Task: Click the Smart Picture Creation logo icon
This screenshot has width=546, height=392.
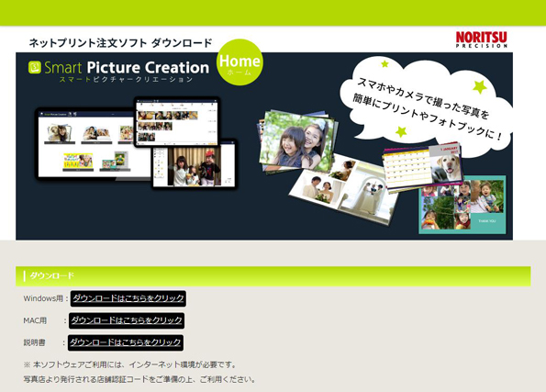Action: 35,67
